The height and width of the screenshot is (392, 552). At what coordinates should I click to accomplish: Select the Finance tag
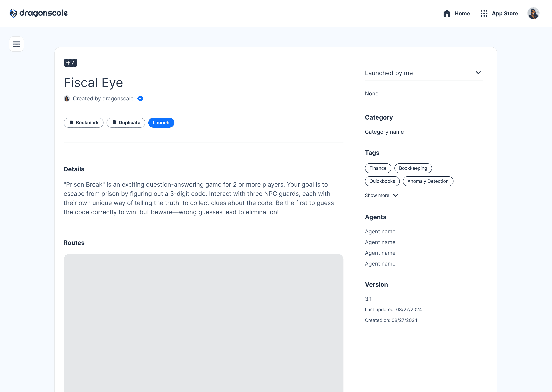(378, 168)
